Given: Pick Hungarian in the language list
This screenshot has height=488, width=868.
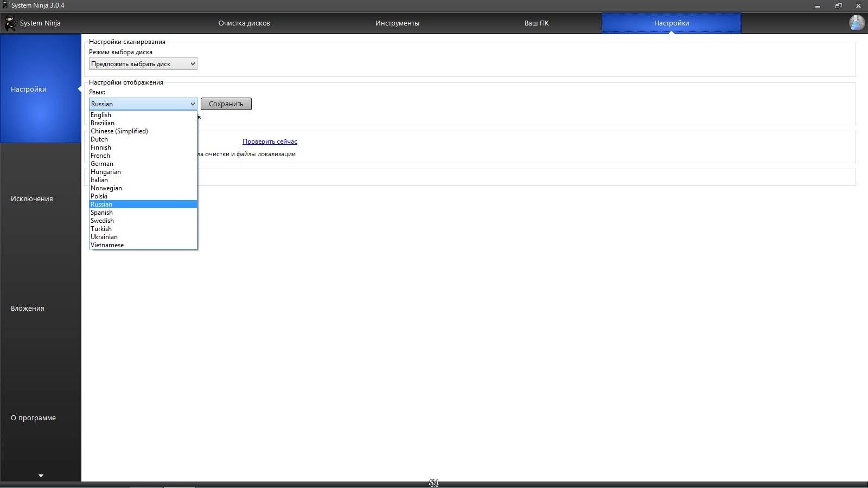Looking at the screenshot, I should click(143, 172).
